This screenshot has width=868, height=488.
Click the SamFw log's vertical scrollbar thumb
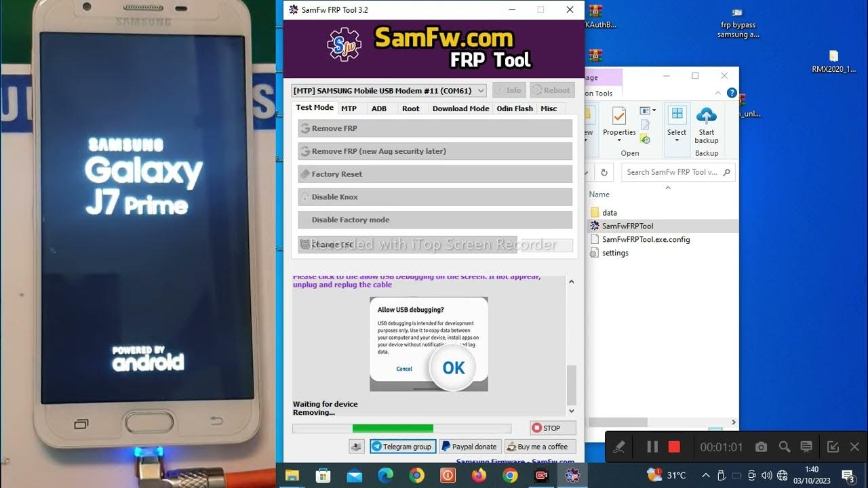(571, 385)
